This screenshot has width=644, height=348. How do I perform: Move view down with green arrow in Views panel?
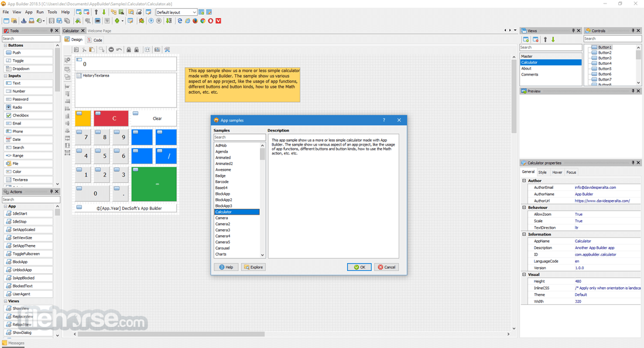click(x=553, y=39)
